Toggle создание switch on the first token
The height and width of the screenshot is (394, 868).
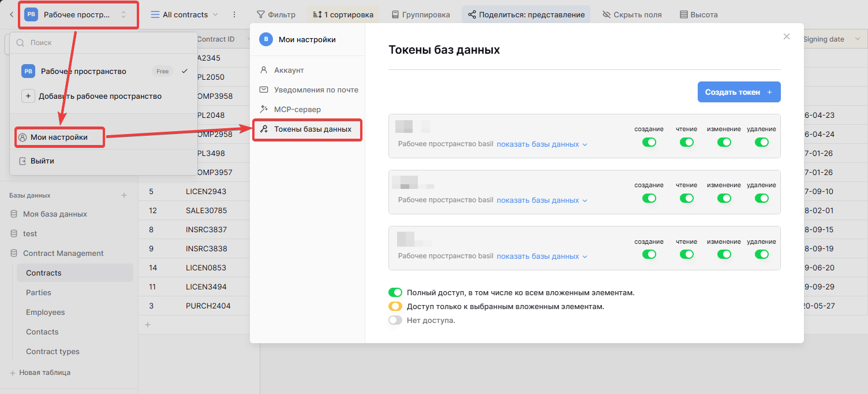649,142
